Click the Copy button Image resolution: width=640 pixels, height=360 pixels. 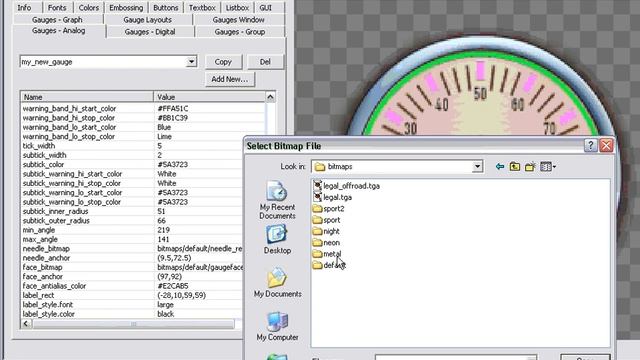pyautogui.click(x=223, y=62)
